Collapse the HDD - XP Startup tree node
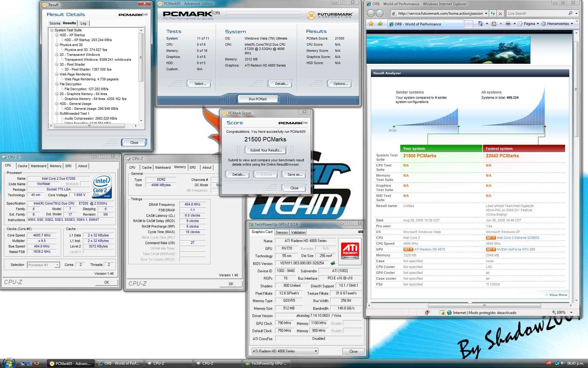 tap(57, 35)
